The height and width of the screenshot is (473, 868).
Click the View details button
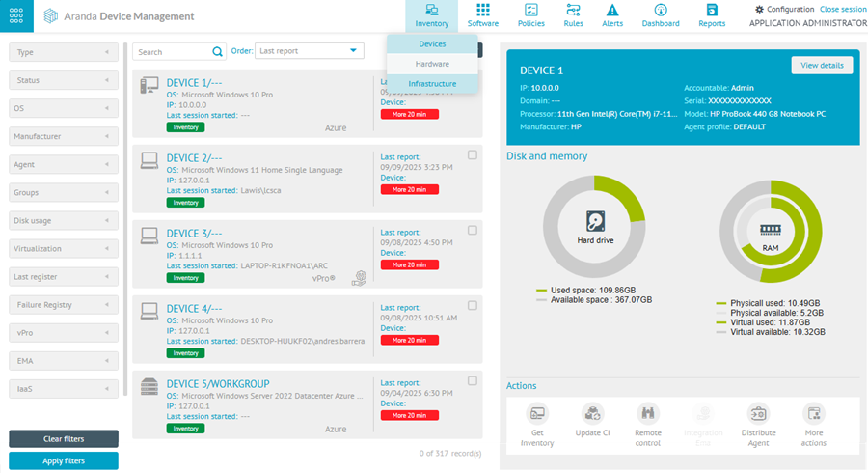coord(822,66)
